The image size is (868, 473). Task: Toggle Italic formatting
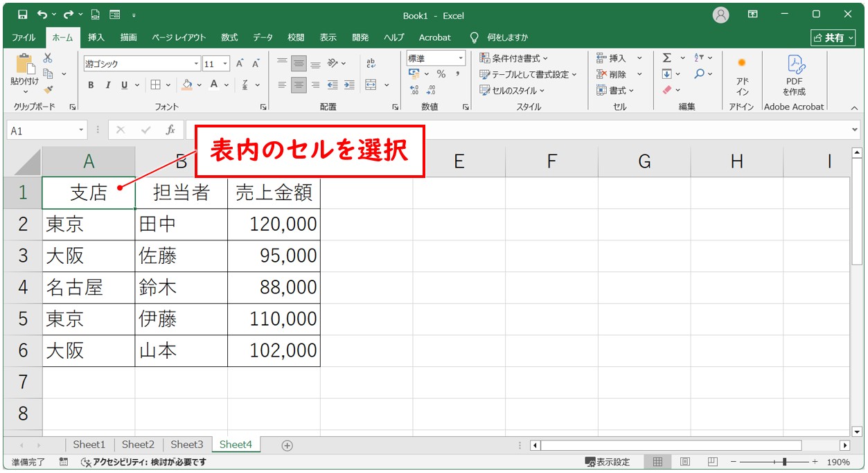point(107,85)
